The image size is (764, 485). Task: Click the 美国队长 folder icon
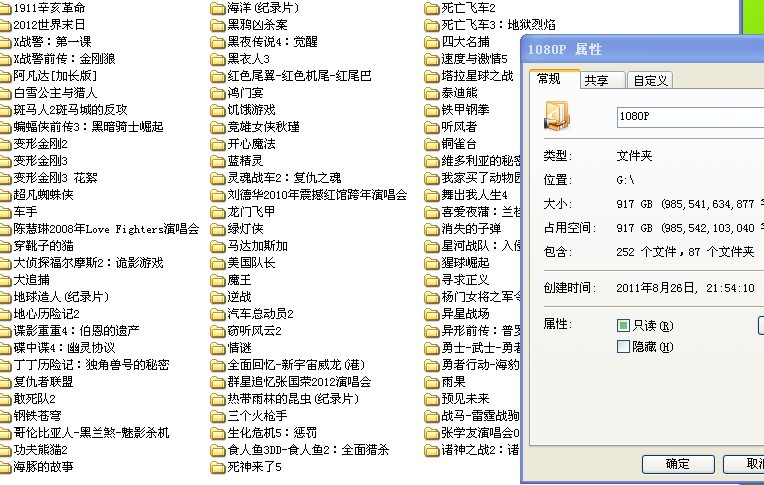(218, 263)
